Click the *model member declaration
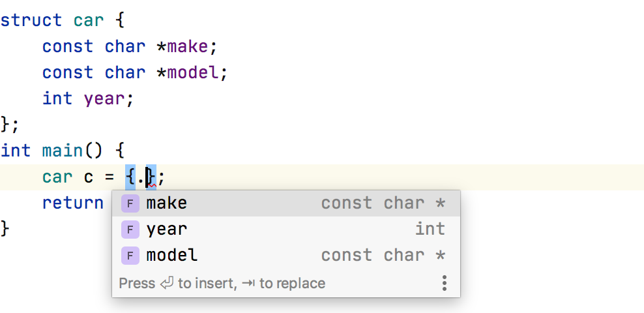The height and width of the screenshot is (313, 644). tap(188, 72)
